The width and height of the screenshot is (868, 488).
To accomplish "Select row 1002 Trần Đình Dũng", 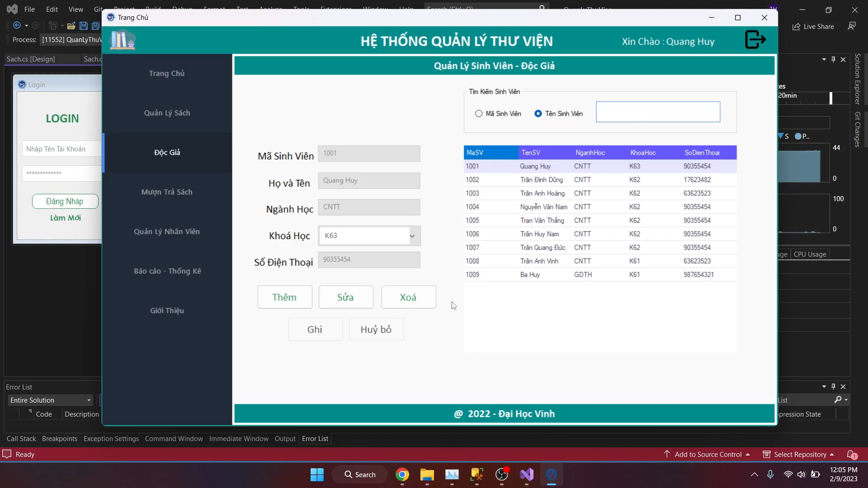I will [600, 180].
